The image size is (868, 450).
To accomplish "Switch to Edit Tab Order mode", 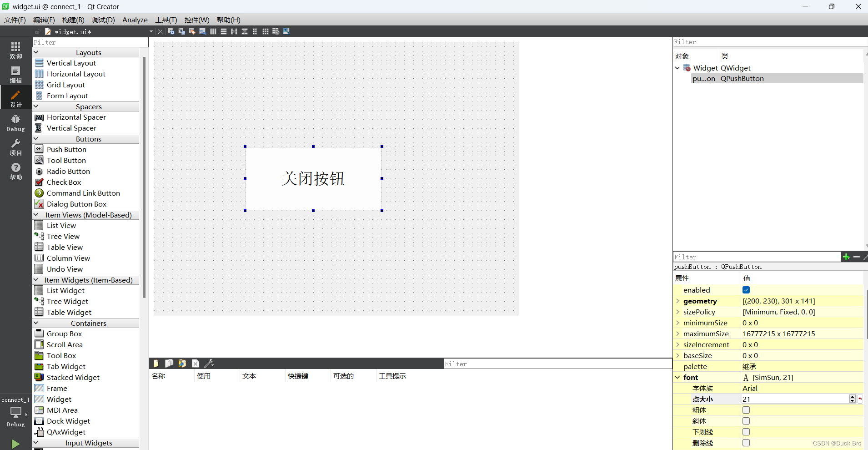I will pos(202,31).
